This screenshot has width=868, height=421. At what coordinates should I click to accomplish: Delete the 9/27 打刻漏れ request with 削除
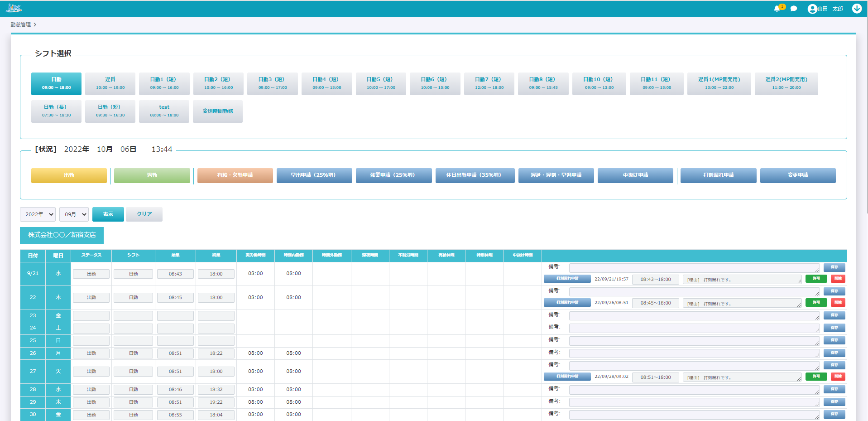(838, 377)
